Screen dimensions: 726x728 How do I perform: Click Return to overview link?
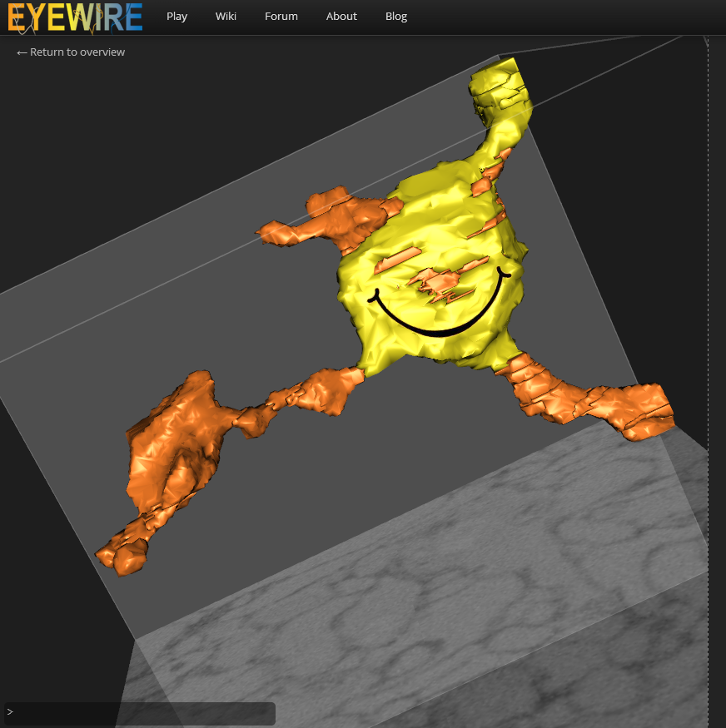[x=71, y=52]
